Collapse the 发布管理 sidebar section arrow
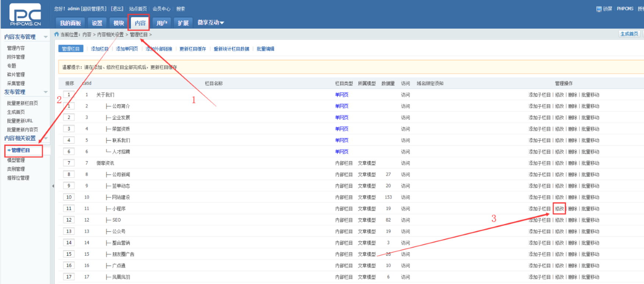Image resolution: width=644 pixels, height=284 pixels. point(46,92)
